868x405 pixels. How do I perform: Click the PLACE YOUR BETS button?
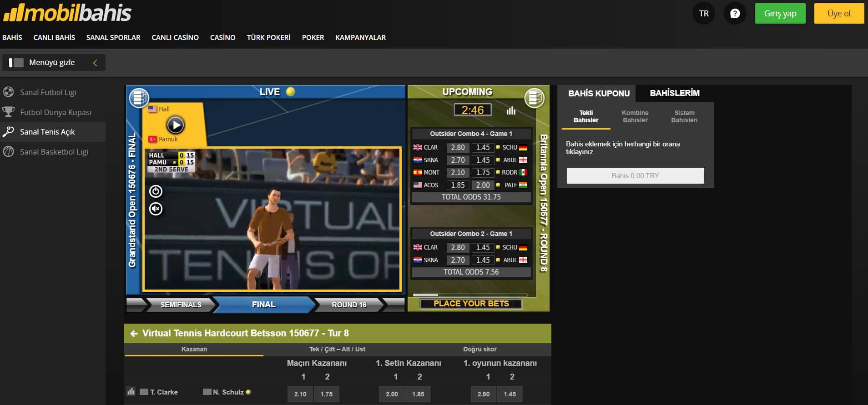click(471, 304)
